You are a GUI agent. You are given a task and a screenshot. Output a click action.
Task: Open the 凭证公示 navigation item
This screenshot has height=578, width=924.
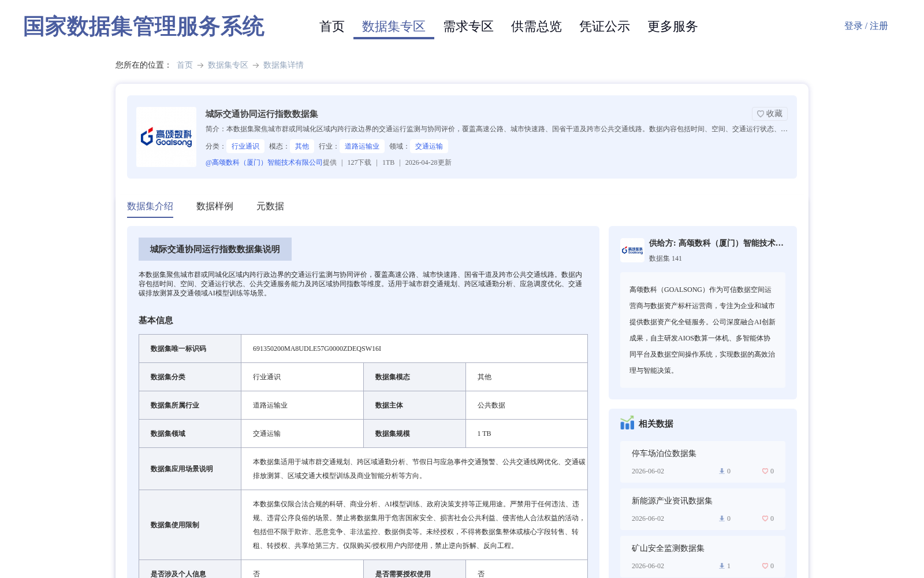(605, 27)
